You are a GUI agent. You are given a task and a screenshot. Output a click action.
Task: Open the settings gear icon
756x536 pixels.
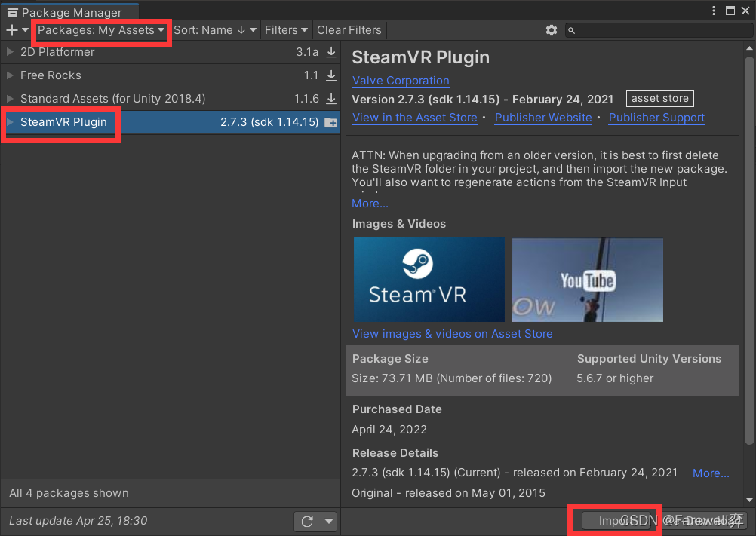(552, 30)
